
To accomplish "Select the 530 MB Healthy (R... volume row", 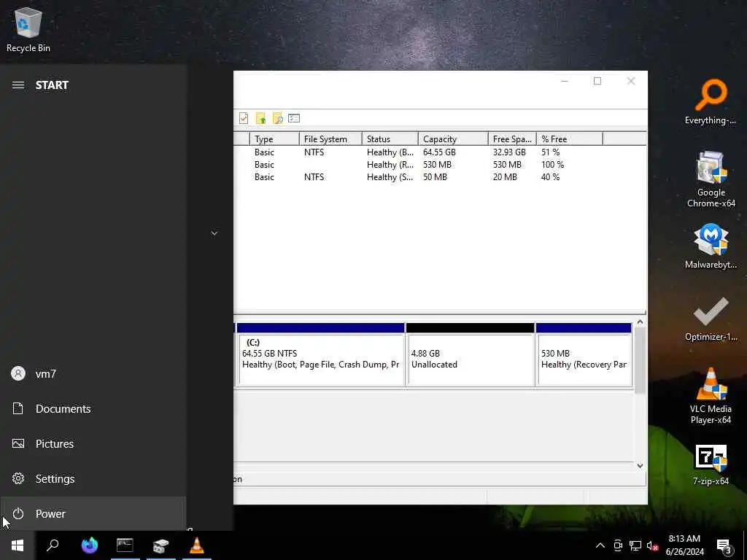I will pos(440,165).
